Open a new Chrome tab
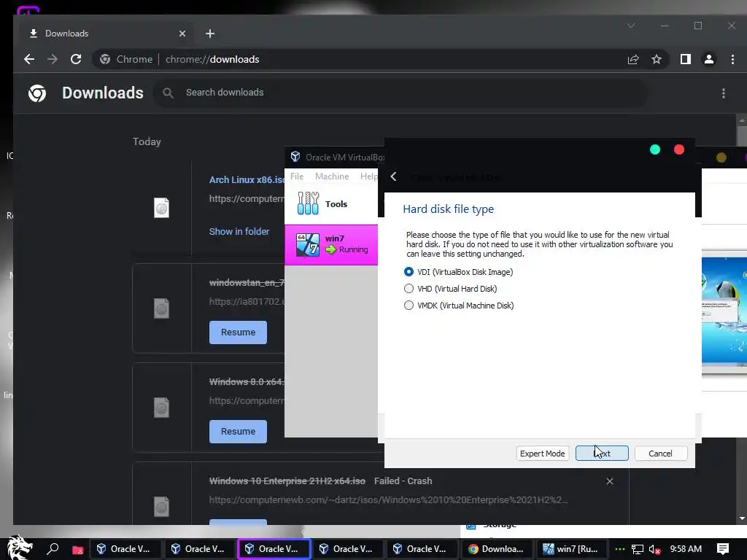Viewport: 747px width, 560px height. point(210,34)
